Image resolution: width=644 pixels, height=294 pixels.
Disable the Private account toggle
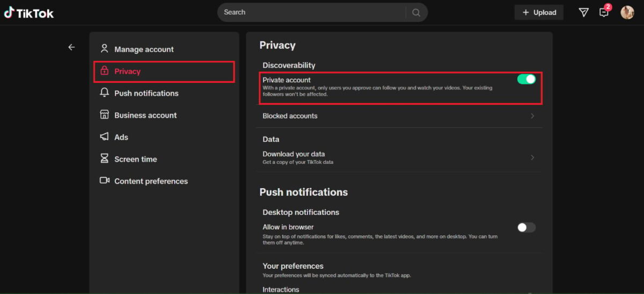point(526,79)
